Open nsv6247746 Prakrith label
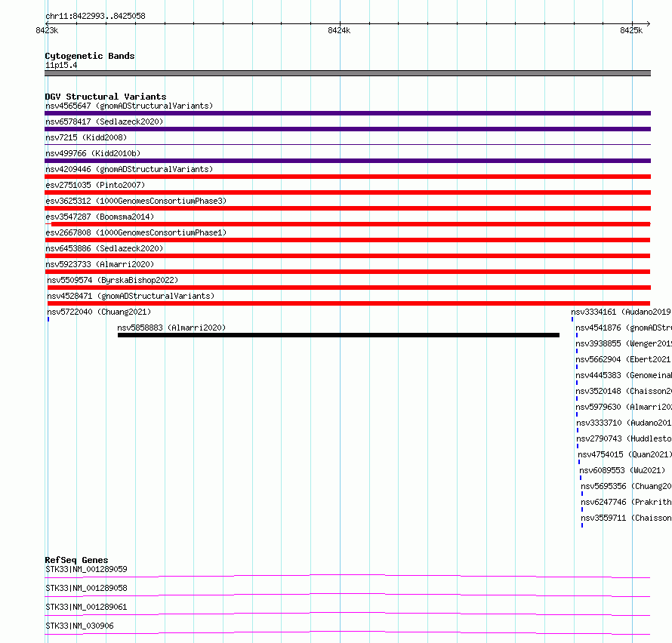The width and height of the screenshot is (672, 643). 626,502
